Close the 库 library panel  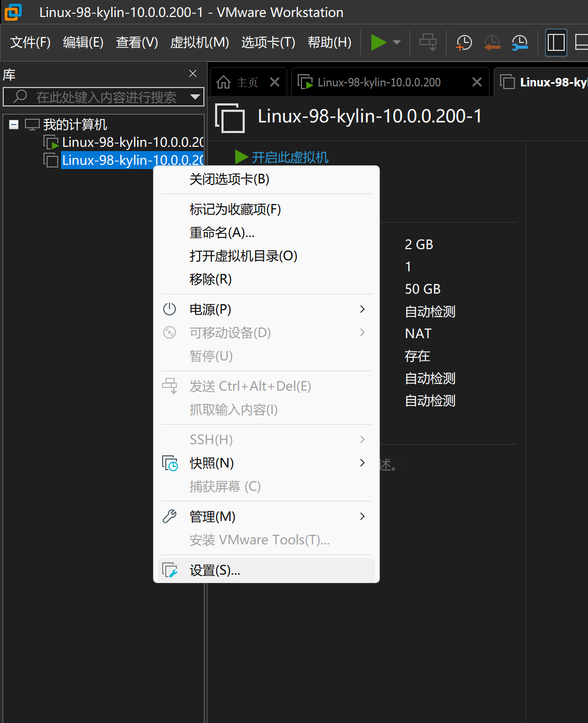click(193, 74)
